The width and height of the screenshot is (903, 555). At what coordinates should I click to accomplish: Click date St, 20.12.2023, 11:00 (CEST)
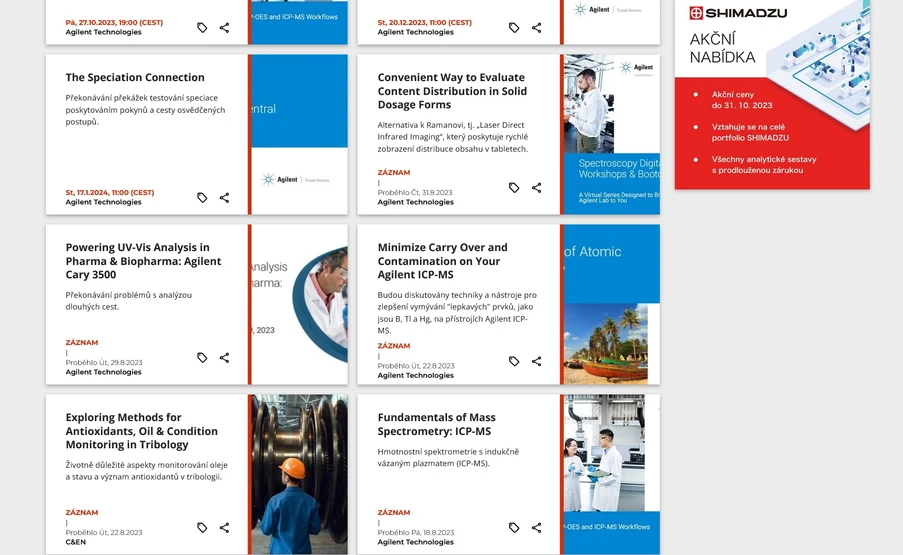pyautogui.click(x=424, y=22)
